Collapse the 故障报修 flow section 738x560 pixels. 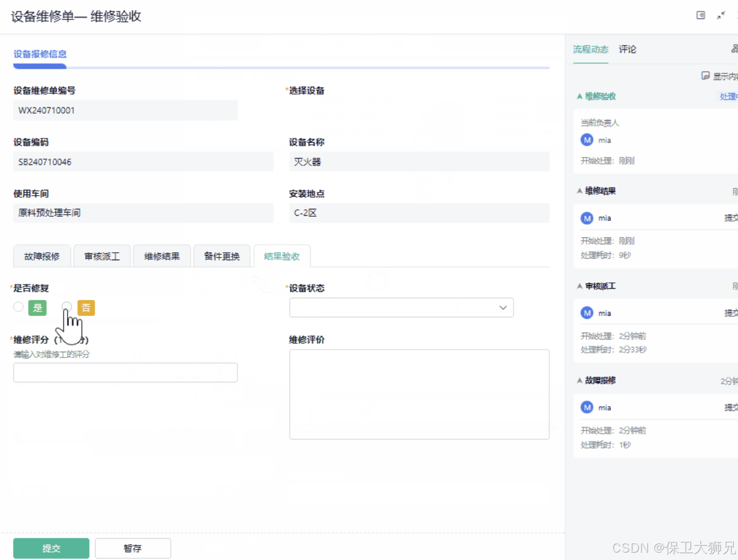click(x=580, y=380)
